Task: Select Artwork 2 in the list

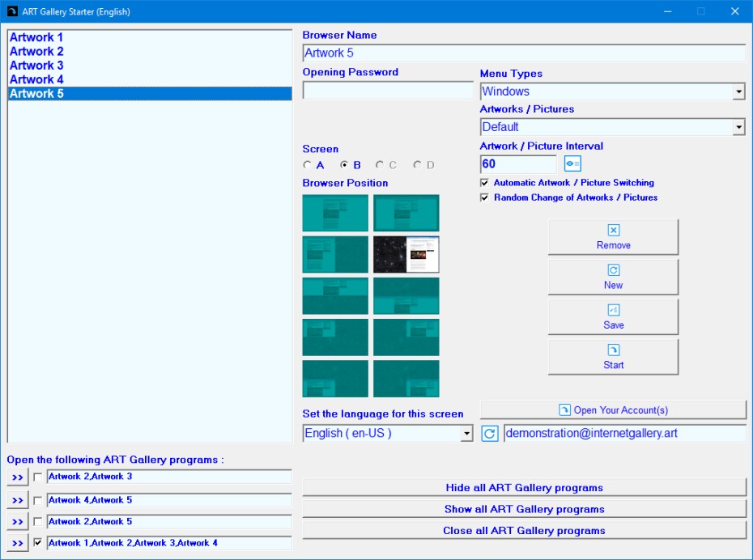Action: 150,51
